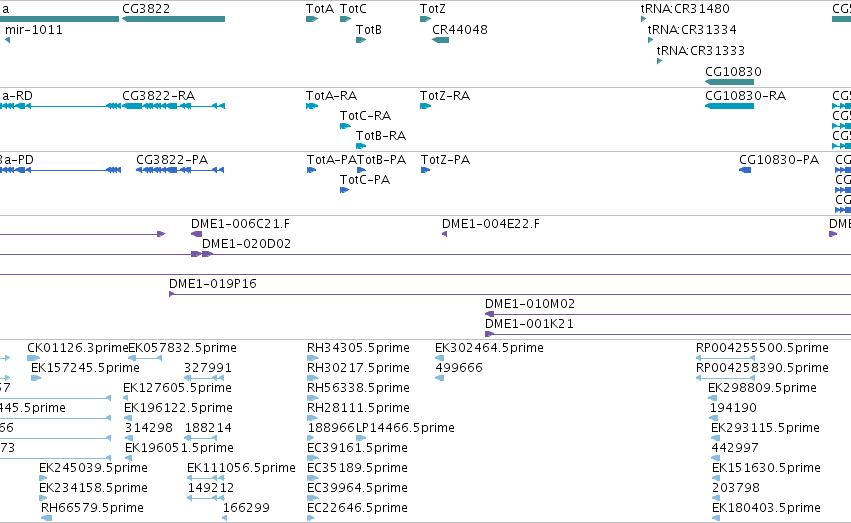Click the EK057832.5prime EST label

coord(182,348)
